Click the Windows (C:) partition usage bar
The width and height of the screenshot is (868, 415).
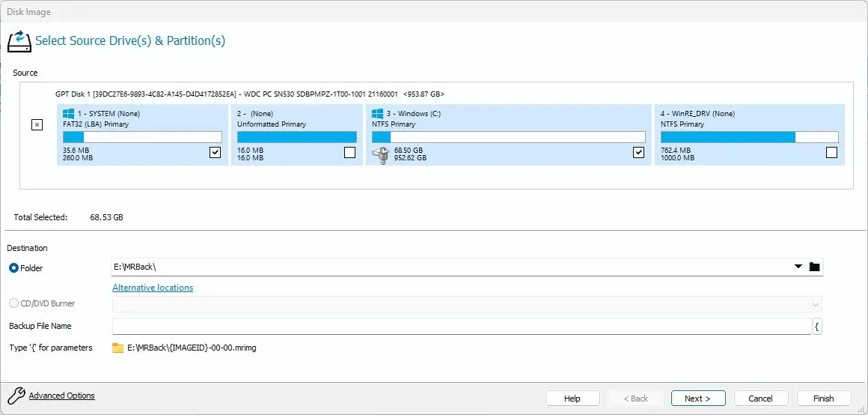(509, 137)
